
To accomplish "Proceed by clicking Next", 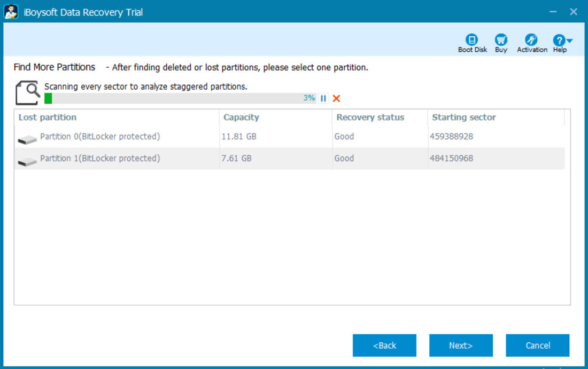I will click(x=461, y=346).
